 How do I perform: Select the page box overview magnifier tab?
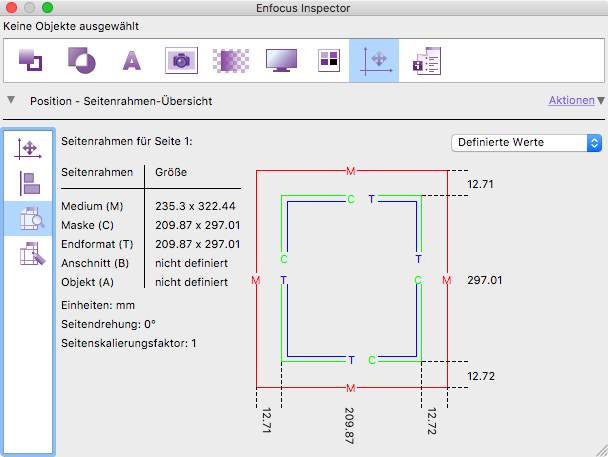(x=29, y=218)
